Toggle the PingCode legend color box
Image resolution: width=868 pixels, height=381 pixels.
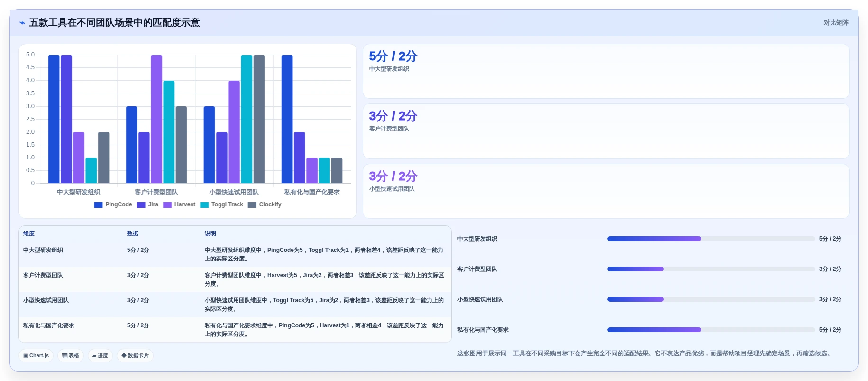coord(98,205)
